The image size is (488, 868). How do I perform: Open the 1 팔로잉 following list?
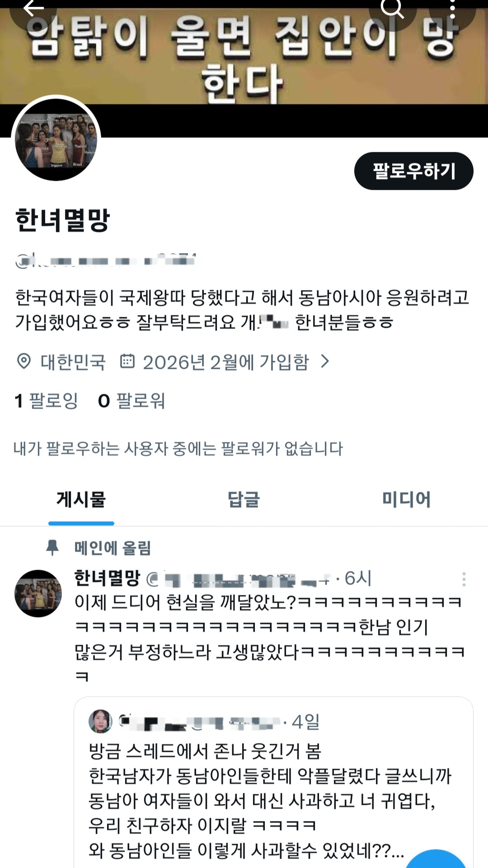point(46,401)
